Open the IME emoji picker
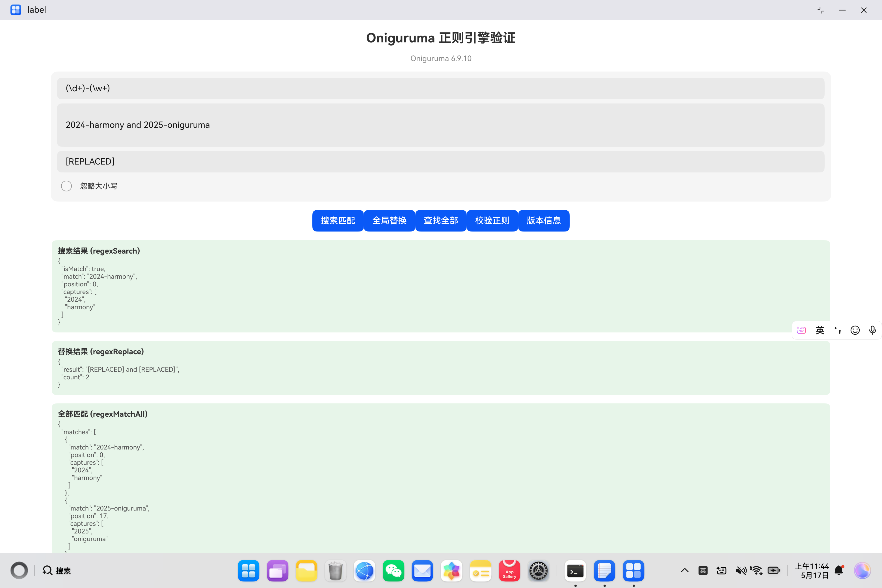 coord(855,330)
